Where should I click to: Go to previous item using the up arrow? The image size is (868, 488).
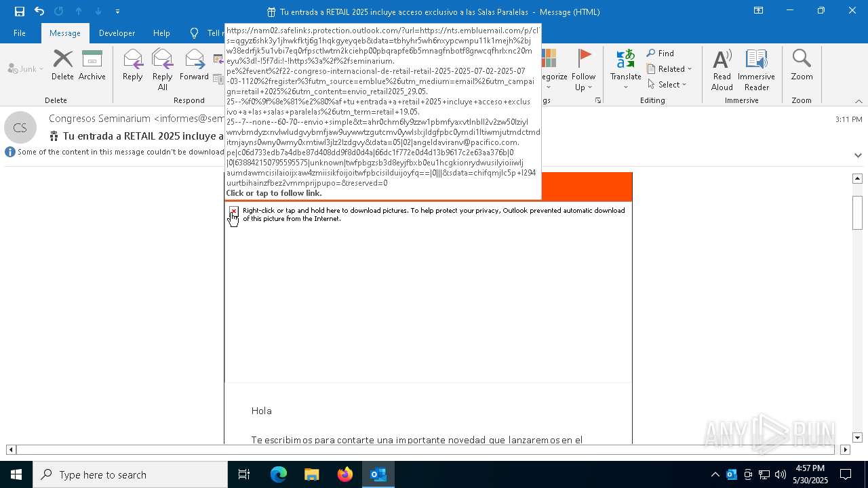point(79,12)
